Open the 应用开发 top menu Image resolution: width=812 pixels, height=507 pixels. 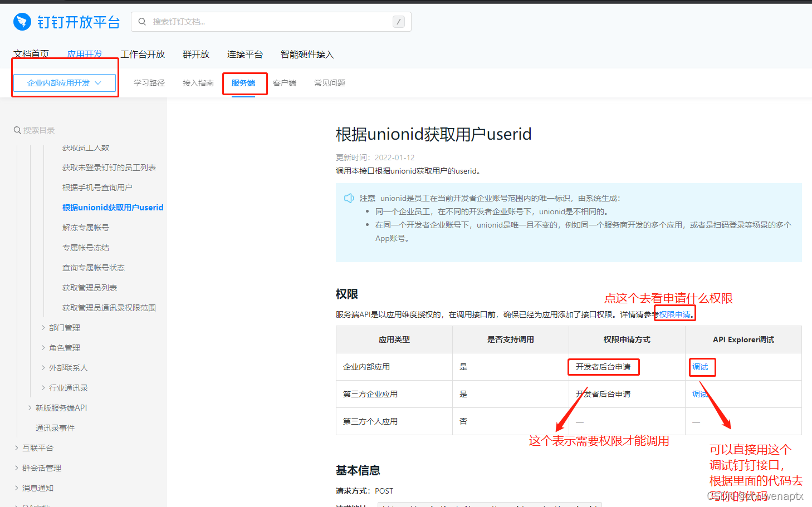tap(85, 54)
